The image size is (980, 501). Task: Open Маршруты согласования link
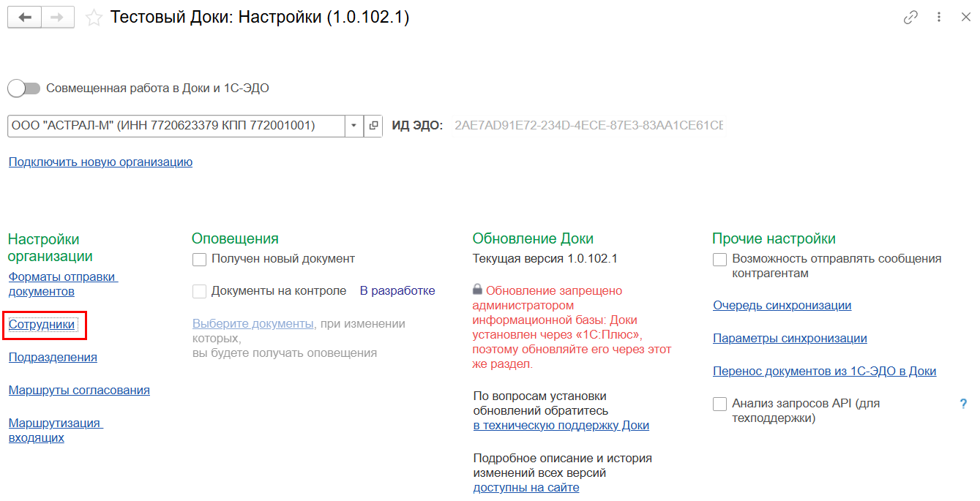(x=79, y=390)
